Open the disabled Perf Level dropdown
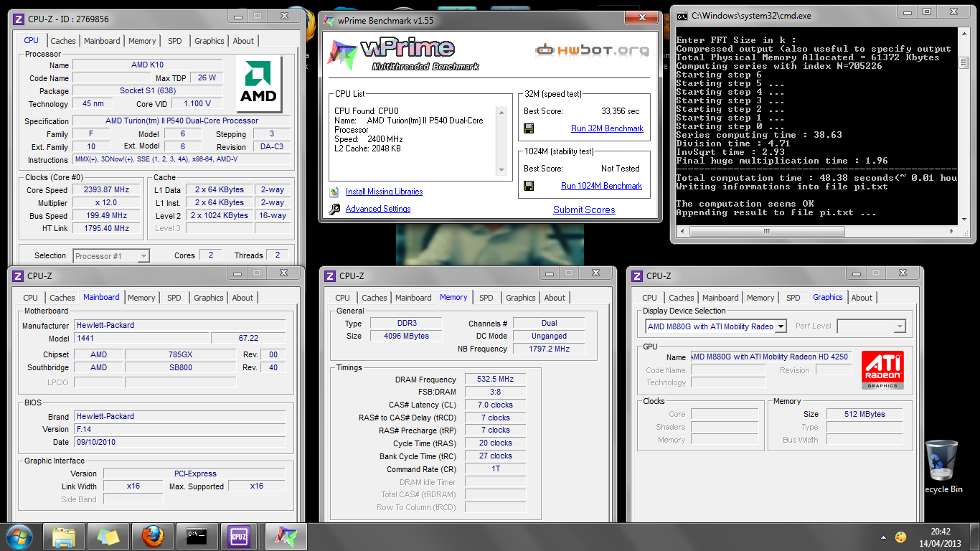 [x=871, y=326]
